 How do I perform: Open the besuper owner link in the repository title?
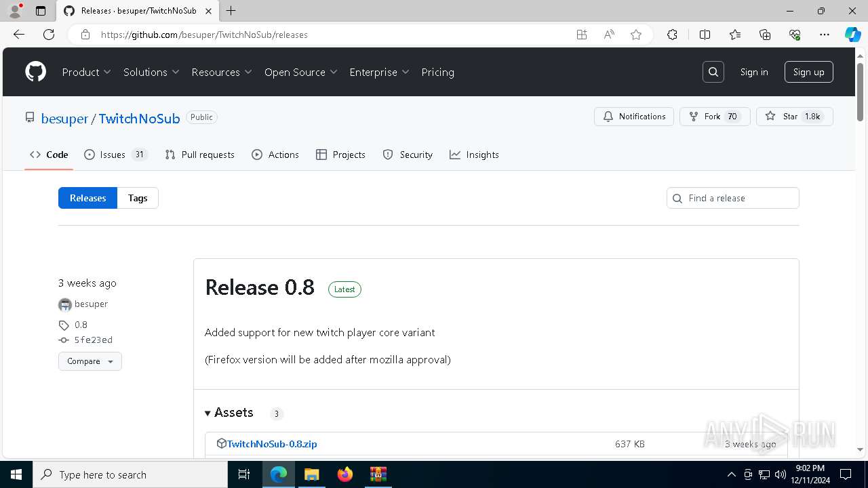tap(64, 119)
